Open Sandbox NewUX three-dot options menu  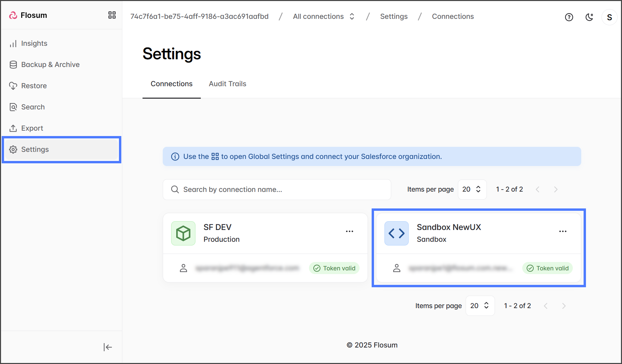pos(563,231)
